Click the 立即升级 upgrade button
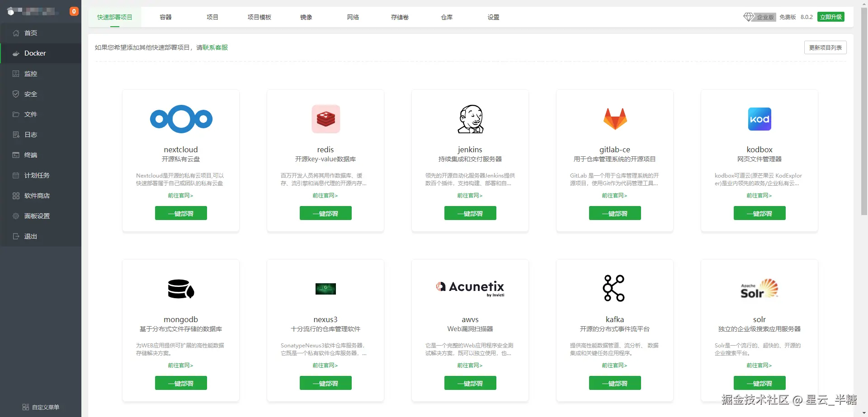 [831, 17]
